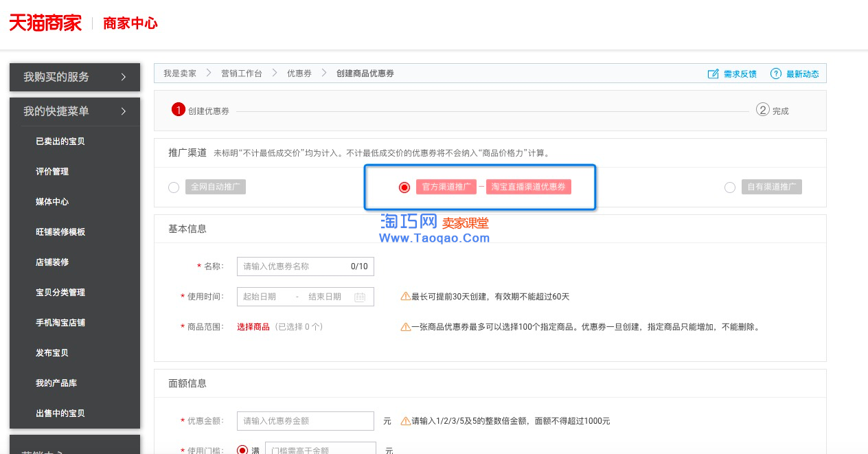This screenshot has height=454, width=868.
Task: Select 官方渠道推广 radio button
Action: (404, 188)
